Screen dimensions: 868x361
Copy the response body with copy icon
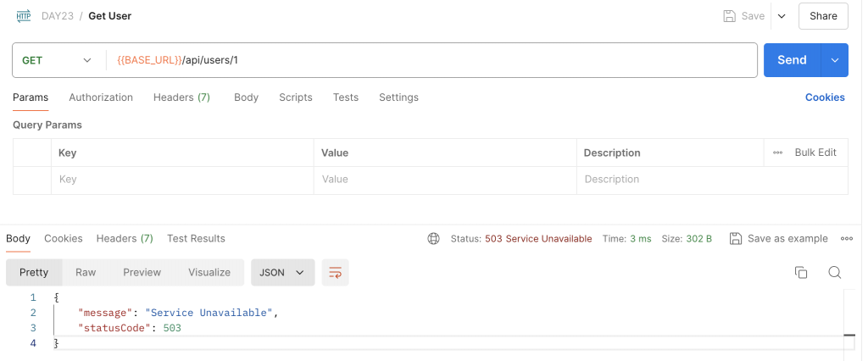(x=800, y=272)
